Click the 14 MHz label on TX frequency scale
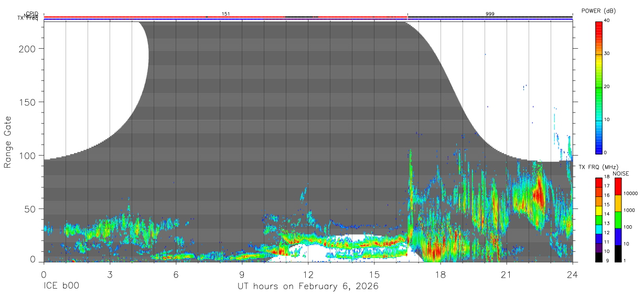 606,214
